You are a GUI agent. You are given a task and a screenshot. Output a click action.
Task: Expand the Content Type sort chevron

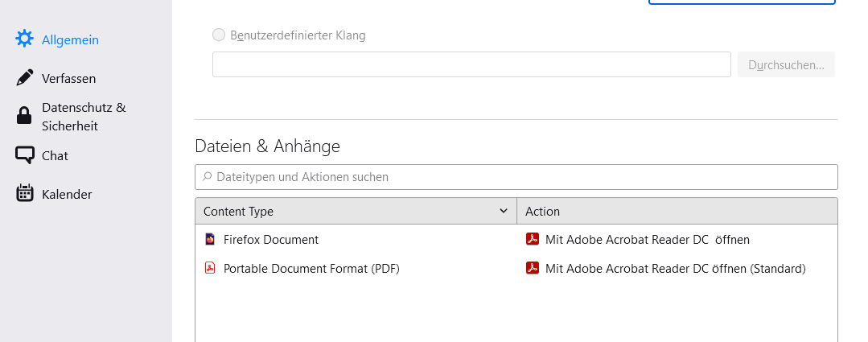click(x=504, y=211)
